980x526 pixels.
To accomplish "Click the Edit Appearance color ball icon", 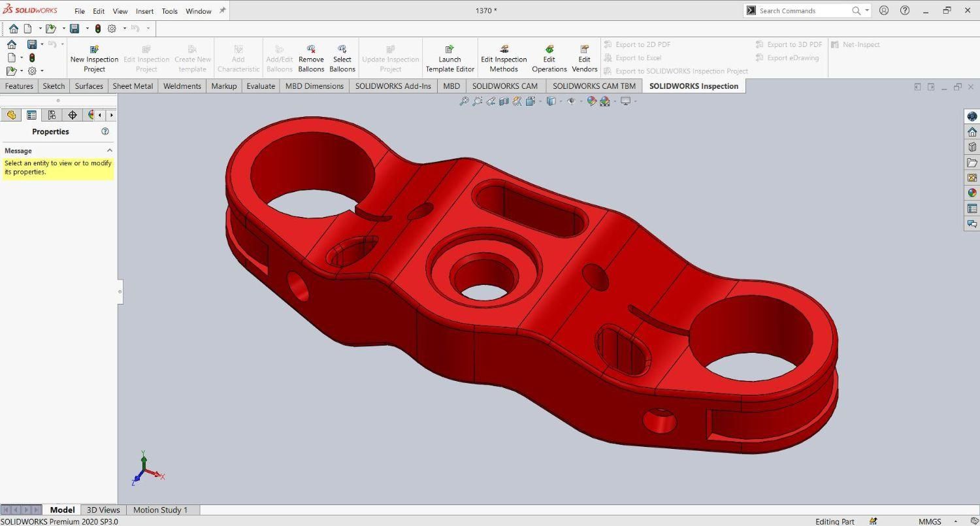I will tap(591, 101).
